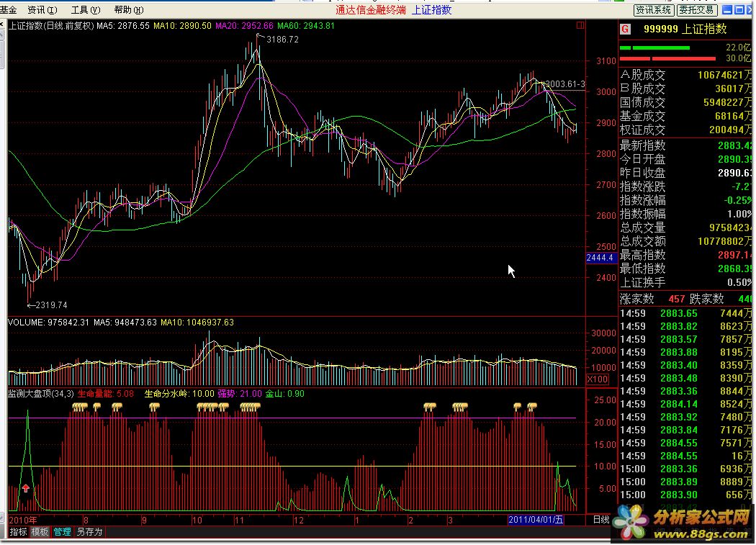
Task: Click the 另存为 tab
Action: point(90,531)
